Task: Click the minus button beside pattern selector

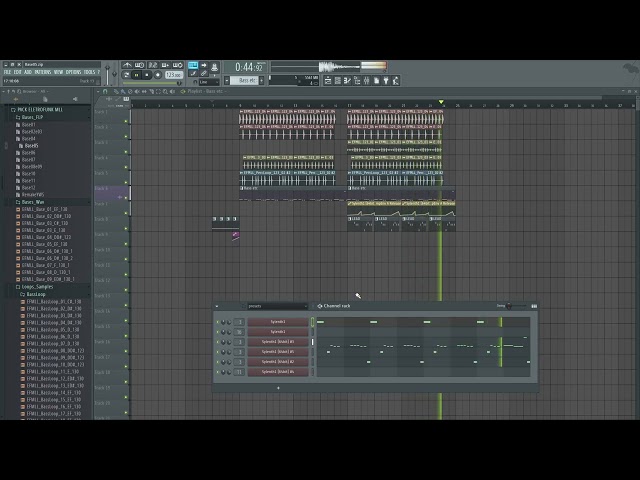Action: (x=227, y=80)
